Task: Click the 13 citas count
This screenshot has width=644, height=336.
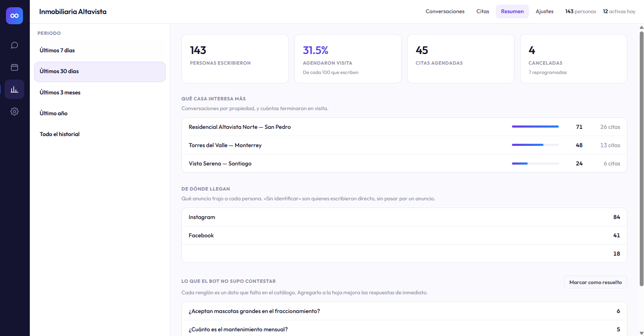Action: click(610, 145)
